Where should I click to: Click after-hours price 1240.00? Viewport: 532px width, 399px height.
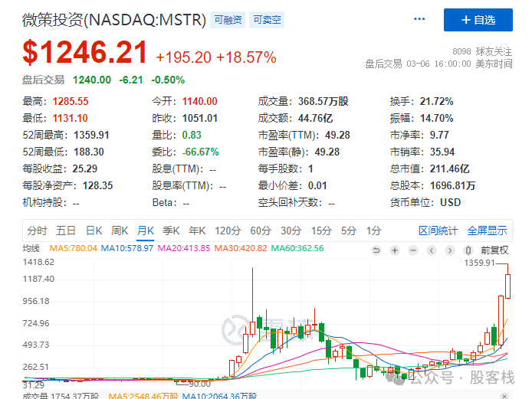pyautogui.click(x=92, y=80)
